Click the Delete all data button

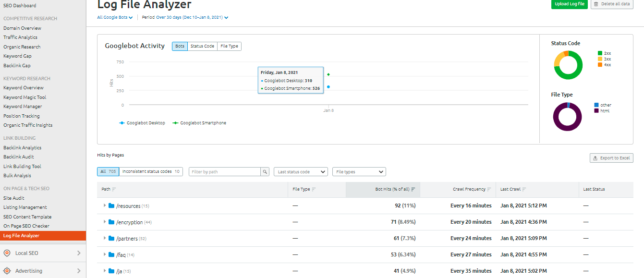click(612, 4)
